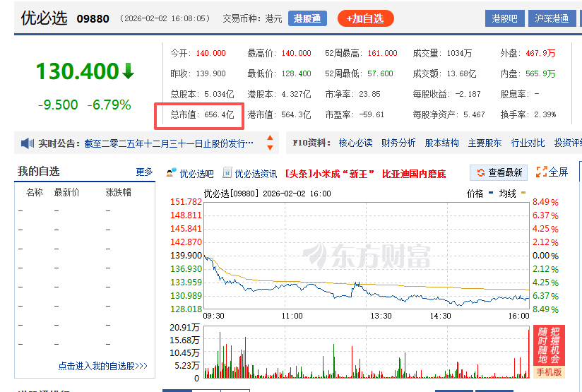Click the 价格 blue legend marker
582x392 pixels.
pos(491,193)
